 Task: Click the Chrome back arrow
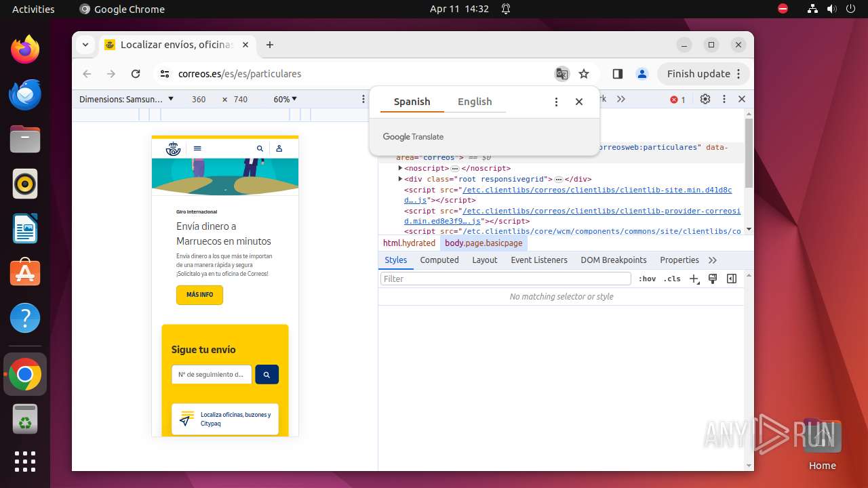(x=87, y=74)
